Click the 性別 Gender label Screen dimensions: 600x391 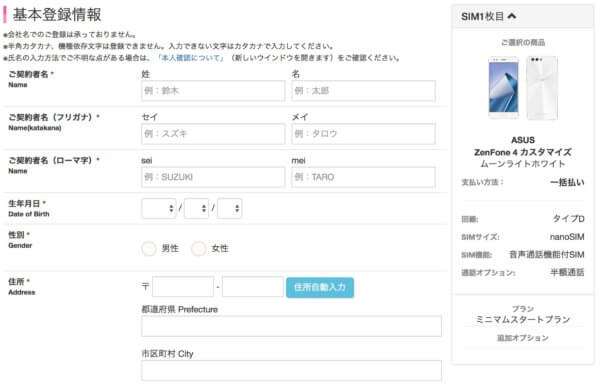20,240
